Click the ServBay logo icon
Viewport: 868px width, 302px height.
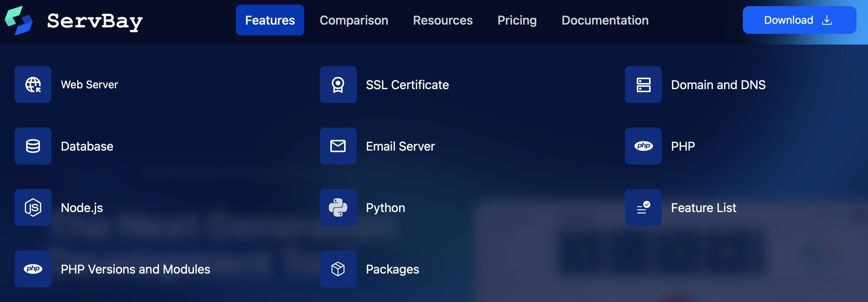[18, 20]
